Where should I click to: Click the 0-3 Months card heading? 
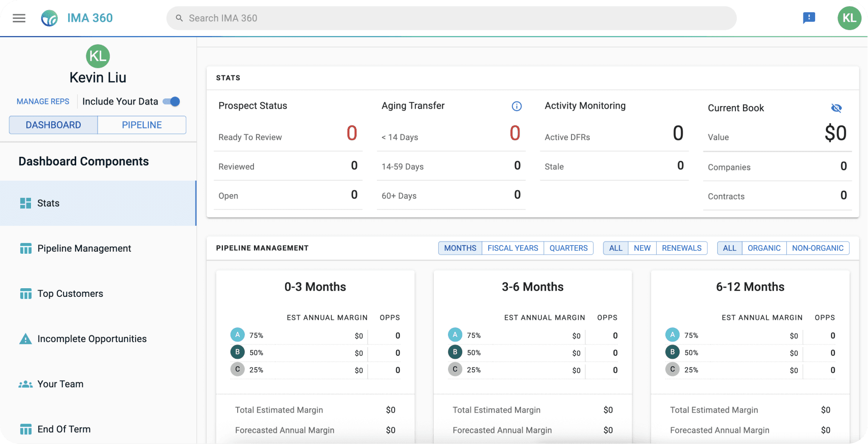(315, 287)
